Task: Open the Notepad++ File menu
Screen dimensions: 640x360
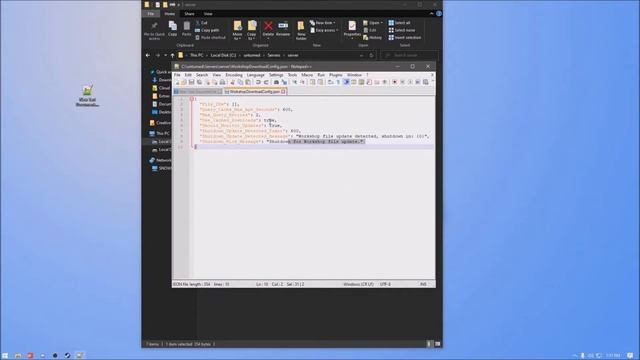Action: pyautogui.click(x=177, y=75)
